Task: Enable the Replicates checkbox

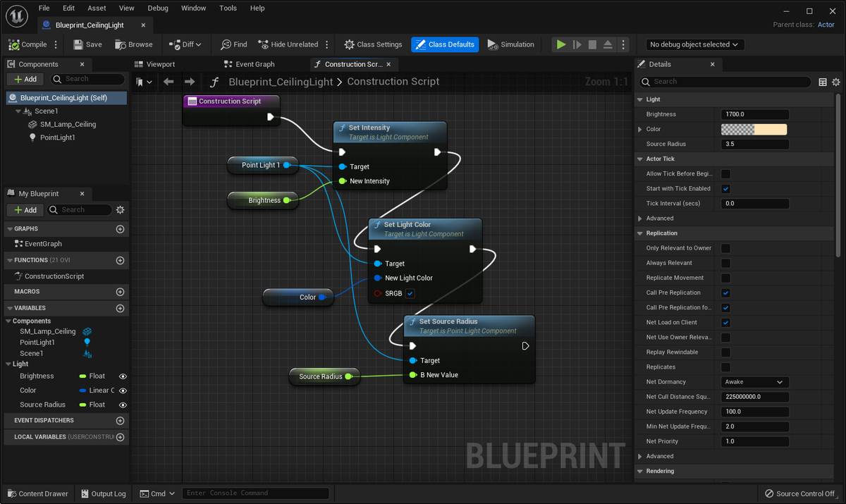Action: tap(725, 367)
